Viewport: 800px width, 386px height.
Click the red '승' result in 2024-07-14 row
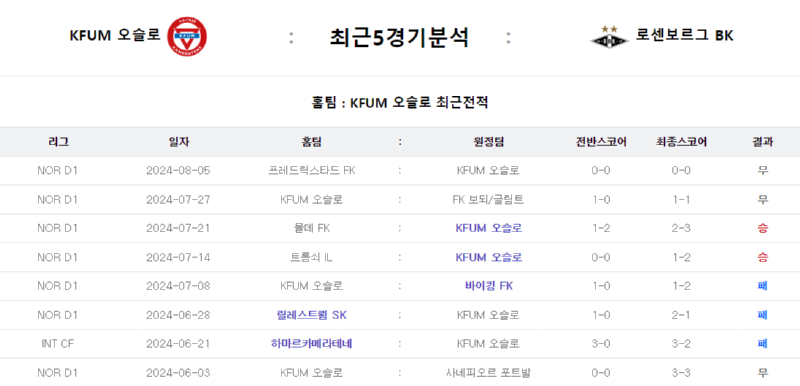coord(762,258)
